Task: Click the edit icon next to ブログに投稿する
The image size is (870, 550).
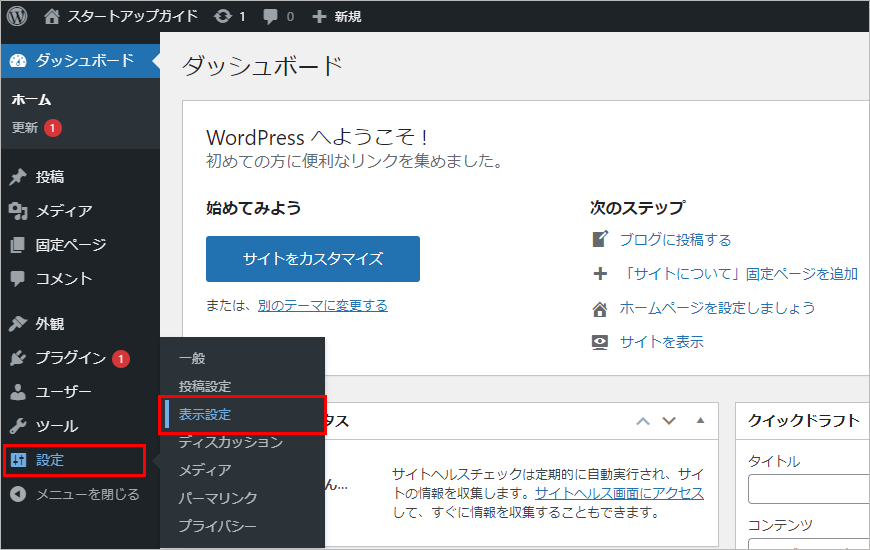Action: pos(600,239)
